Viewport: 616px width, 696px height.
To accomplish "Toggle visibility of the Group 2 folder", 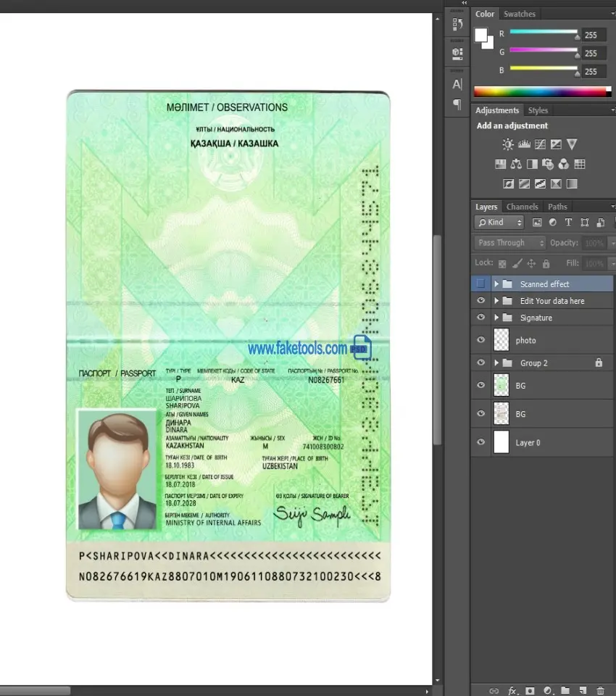I will point(480,362).
